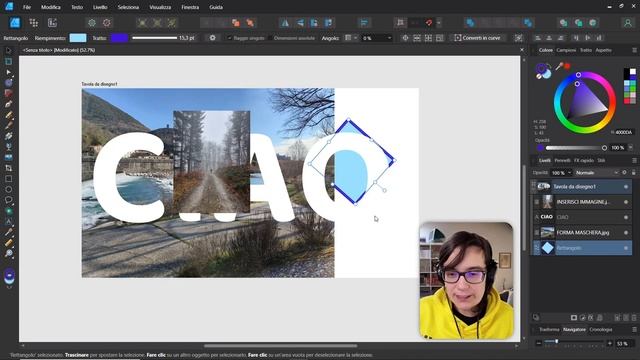This screenshot has height=360, width=640.
Task: Toggle the Dimensioni assolute checkbox
Action: (270, 38)
